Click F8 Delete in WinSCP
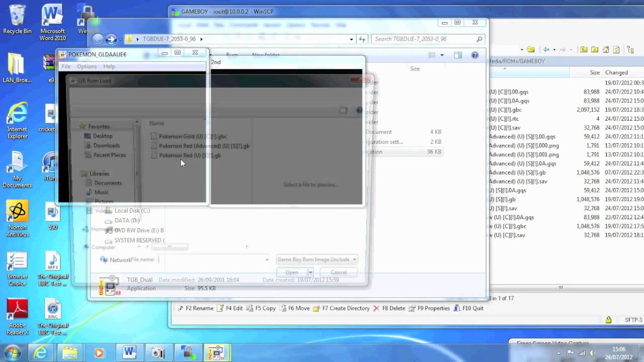Viewport: 644px width, 362px height. 389,308
